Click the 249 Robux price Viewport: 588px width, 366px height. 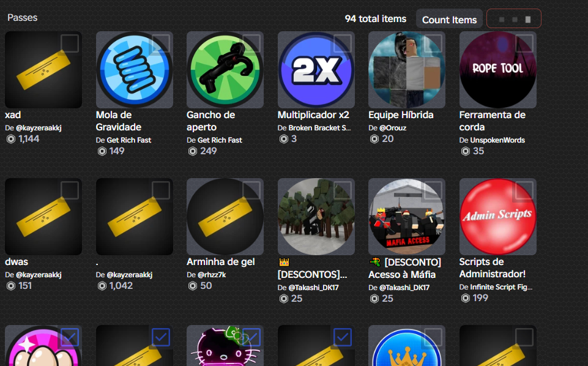[208, 151]
